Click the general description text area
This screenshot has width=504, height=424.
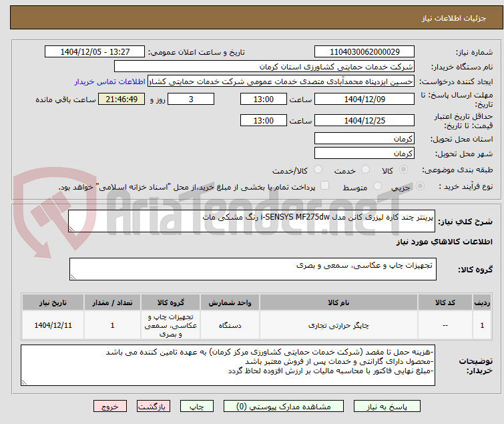tap(252, 221)
